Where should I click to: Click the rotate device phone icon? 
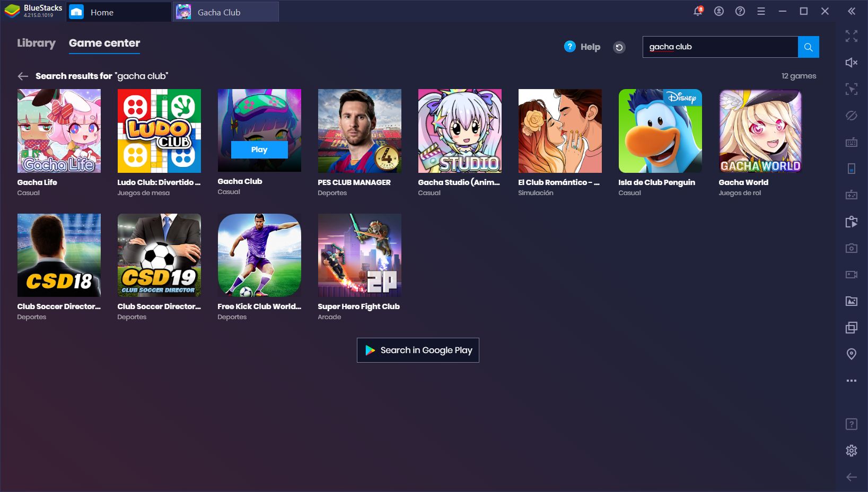coord(852,169)
